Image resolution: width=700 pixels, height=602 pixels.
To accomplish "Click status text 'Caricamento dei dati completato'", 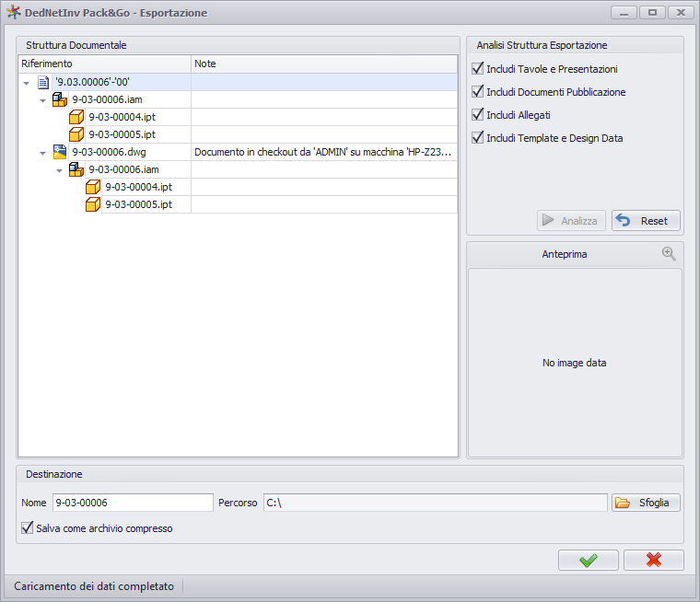I will [x=94, y=586].
